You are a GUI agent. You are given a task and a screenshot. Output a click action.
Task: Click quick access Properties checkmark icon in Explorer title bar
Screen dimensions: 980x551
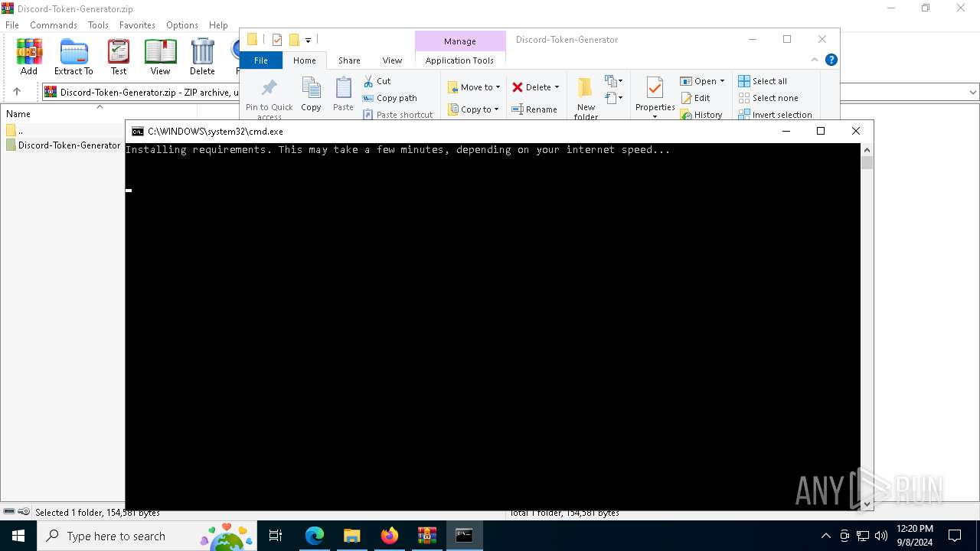tap(277, 40)
